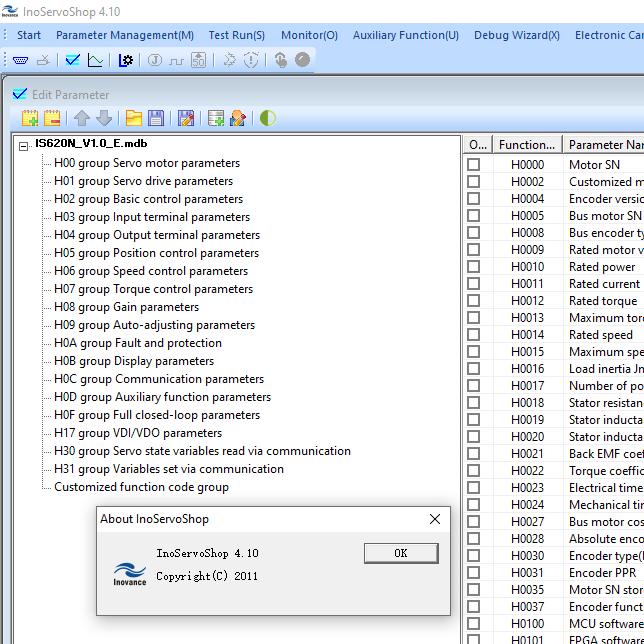Viewport: 644px width, 644px height.
Task: Click the add new group icon
Action: (30, 119)
